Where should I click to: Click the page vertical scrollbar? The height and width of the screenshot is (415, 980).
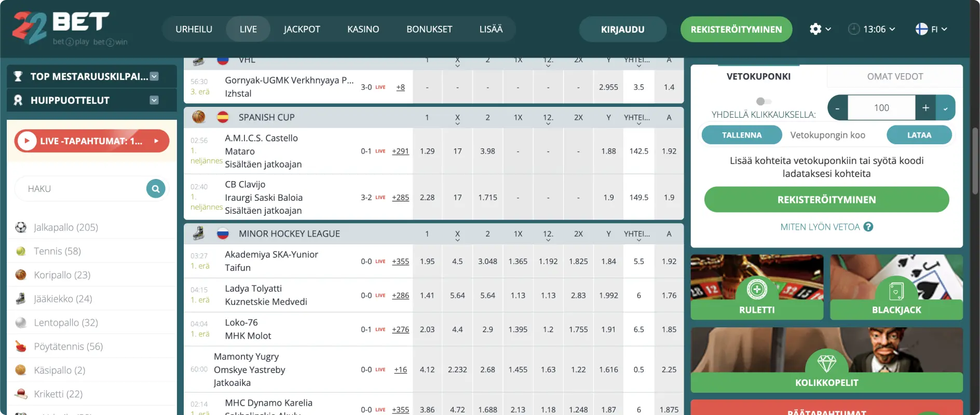(x=975, y=161)
